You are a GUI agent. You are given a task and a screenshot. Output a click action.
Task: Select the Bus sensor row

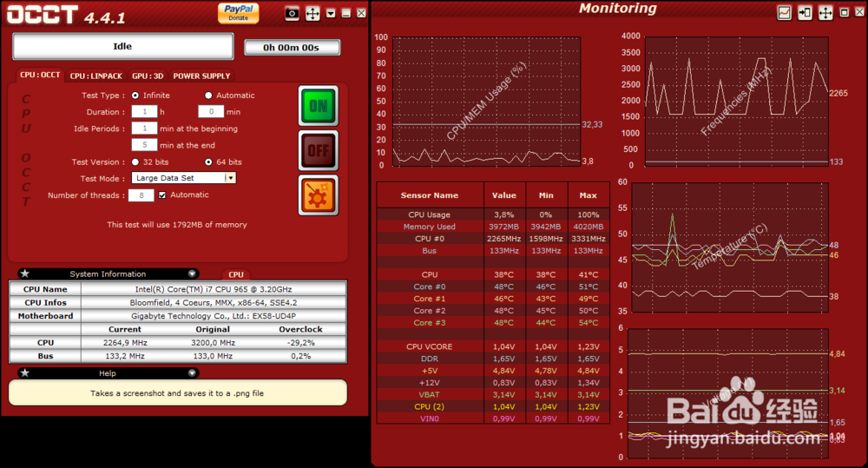pos(493,250)
